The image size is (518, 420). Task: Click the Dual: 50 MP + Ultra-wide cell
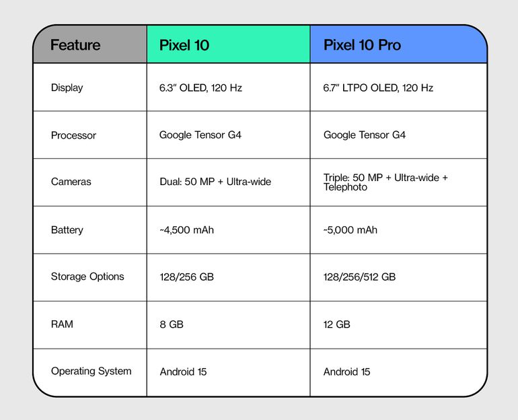pos(215,182)
